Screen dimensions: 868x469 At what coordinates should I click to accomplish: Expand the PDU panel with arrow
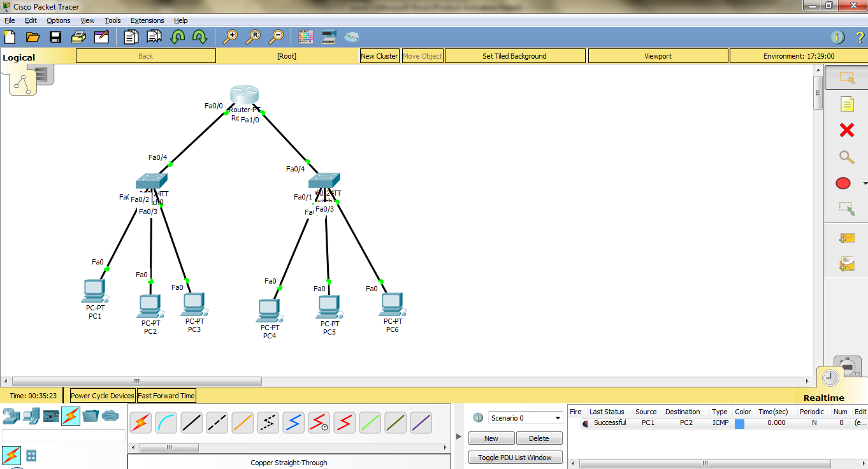click(459, 437)
